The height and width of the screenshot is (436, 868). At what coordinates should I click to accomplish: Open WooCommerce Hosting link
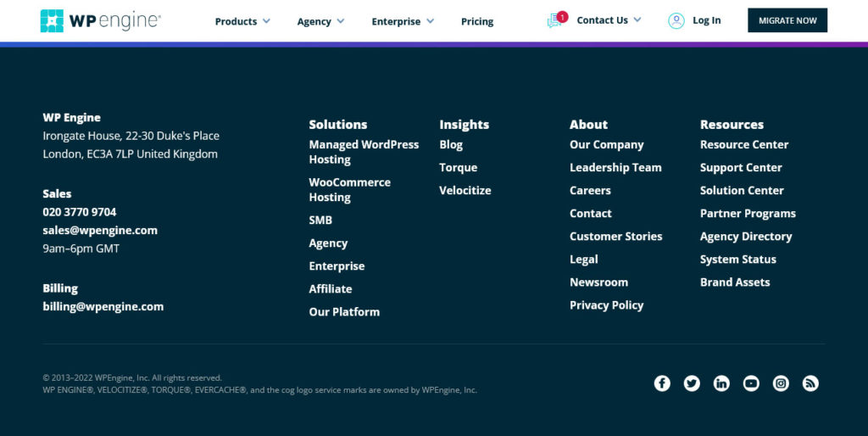[x=350, y=189]
